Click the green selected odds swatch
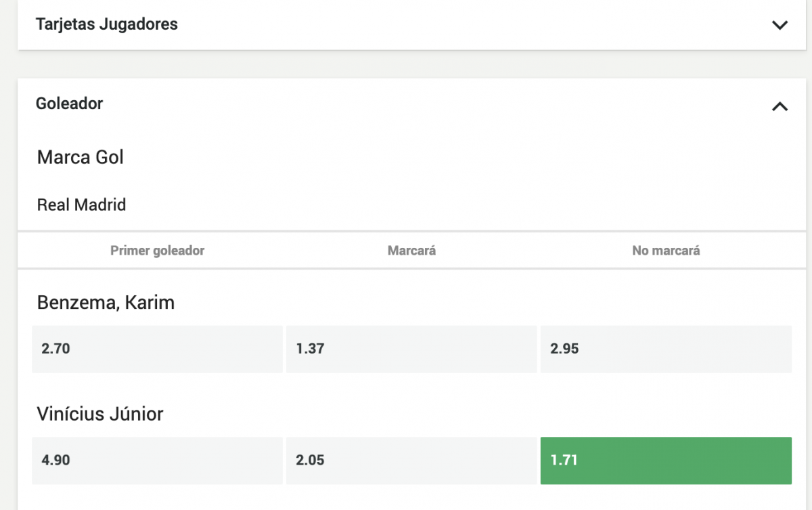 pyautogui.click(x=666, y=461)
